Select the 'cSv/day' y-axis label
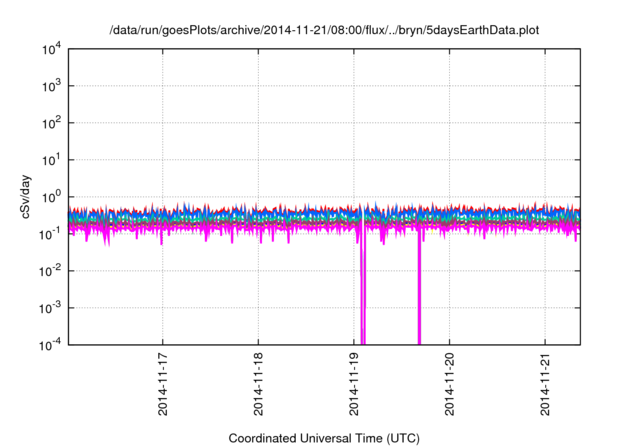 [x=25, y=197]
